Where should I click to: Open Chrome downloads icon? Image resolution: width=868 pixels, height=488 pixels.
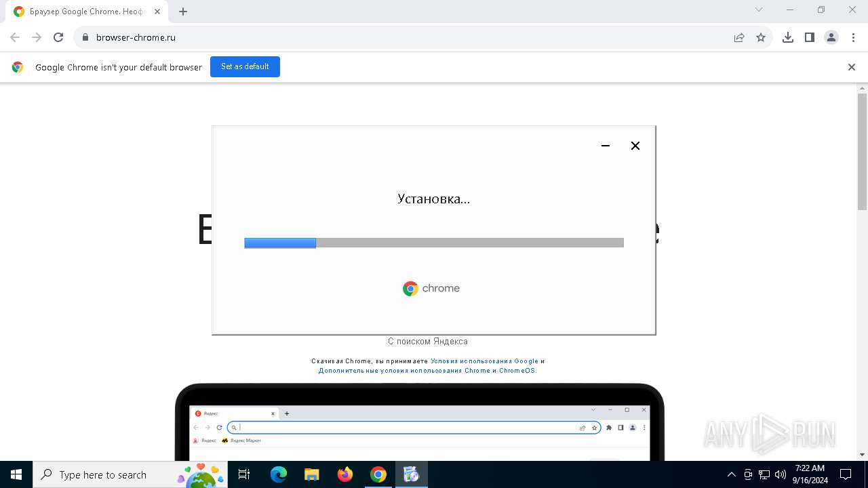pyautogui.click(x=788, y=37)
